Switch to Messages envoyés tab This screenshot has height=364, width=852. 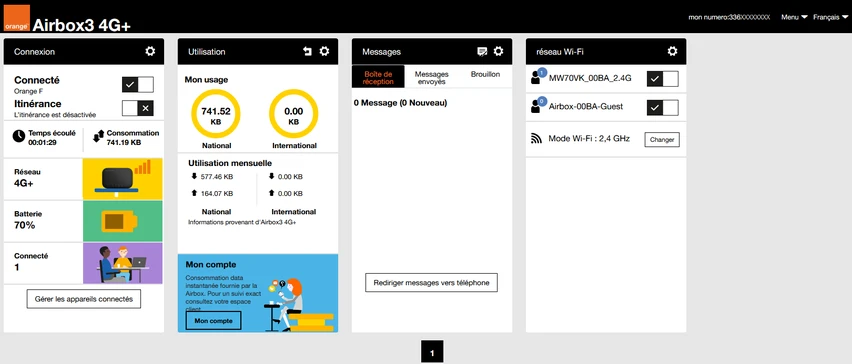pyautogui.click(x=431, y=78)
